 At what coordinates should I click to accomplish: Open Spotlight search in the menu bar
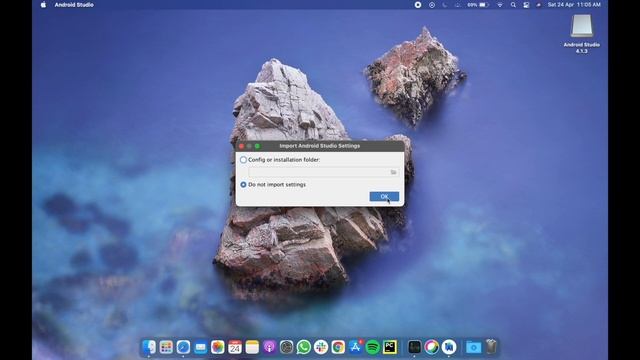(513, 5)
